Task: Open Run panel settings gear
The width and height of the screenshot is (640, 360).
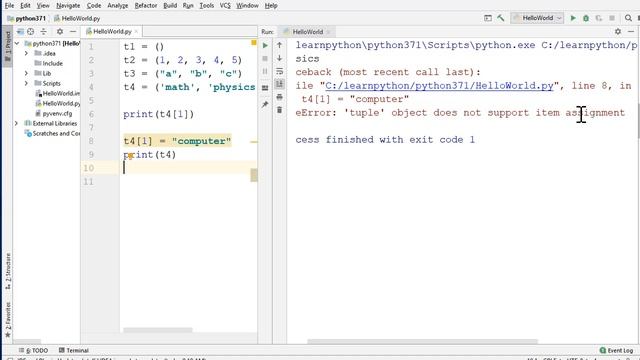Action: pyautogui.click(x=618, y=31)
